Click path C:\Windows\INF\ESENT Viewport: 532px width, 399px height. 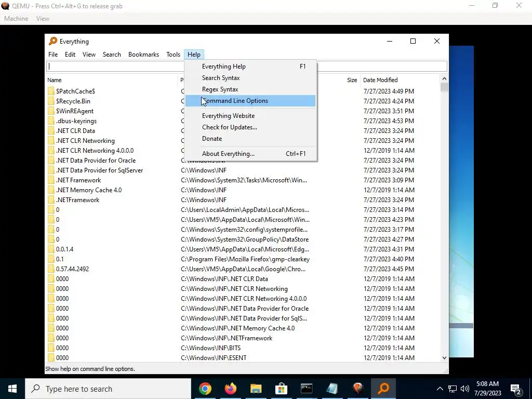tap(214, 358)
